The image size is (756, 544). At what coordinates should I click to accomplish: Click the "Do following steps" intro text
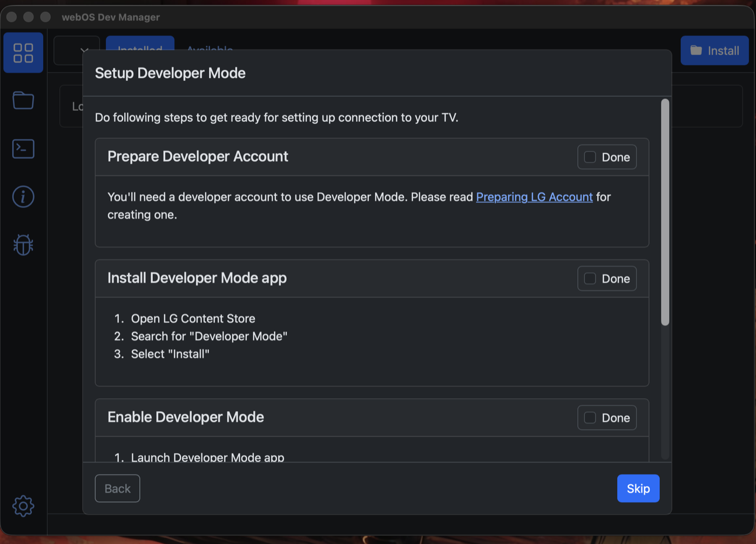(x=276, y=118)
